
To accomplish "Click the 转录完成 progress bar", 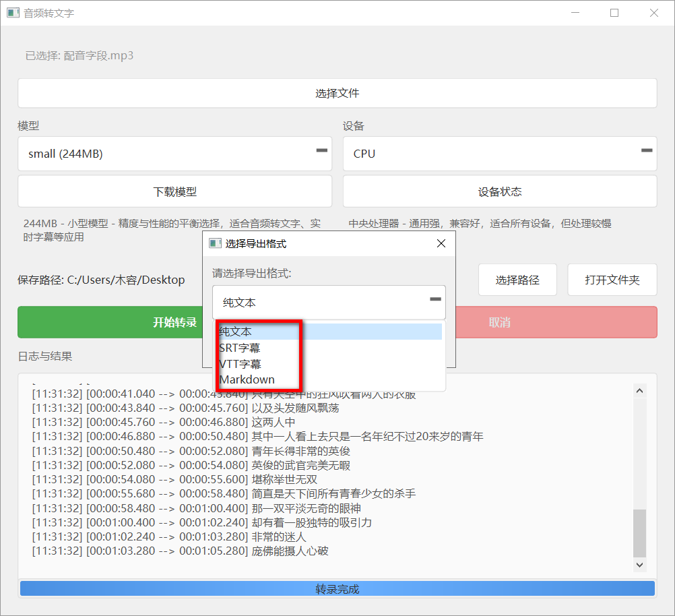I will tap(337, 588).
